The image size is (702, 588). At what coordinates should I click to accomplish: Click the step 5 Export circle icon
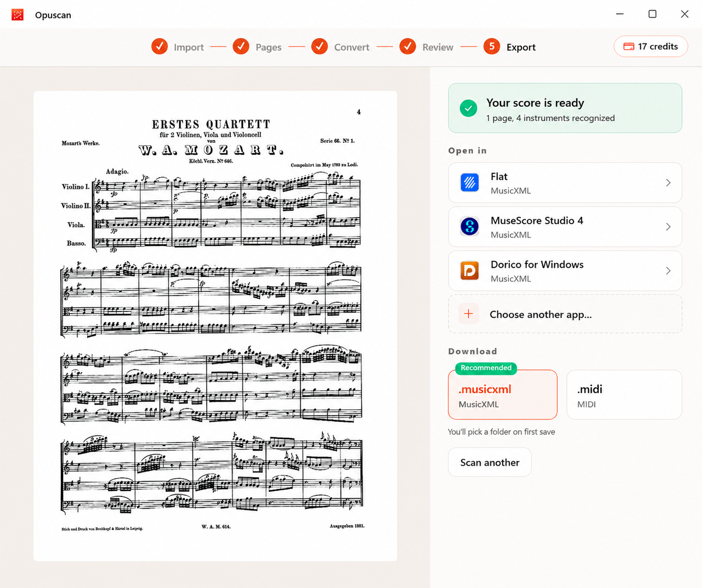(x=492, y=47)
